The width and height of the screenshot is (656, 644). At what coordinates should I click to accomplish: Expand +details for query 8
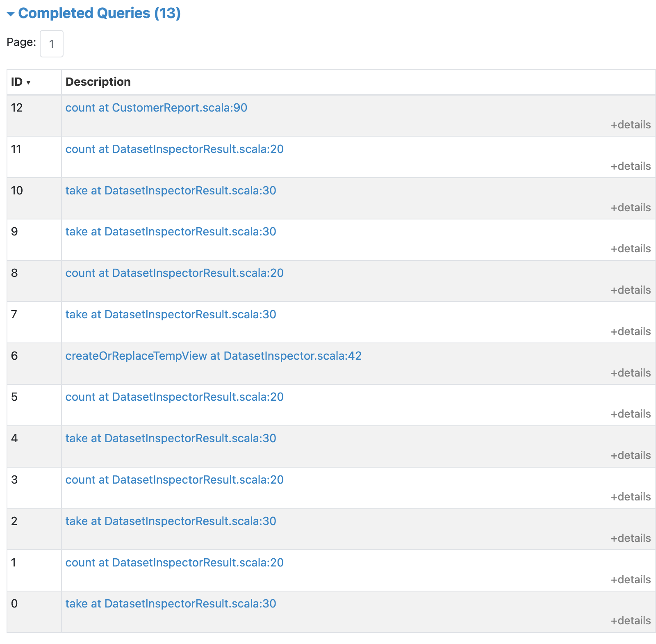pyautogui.click(x=631, y=290)
